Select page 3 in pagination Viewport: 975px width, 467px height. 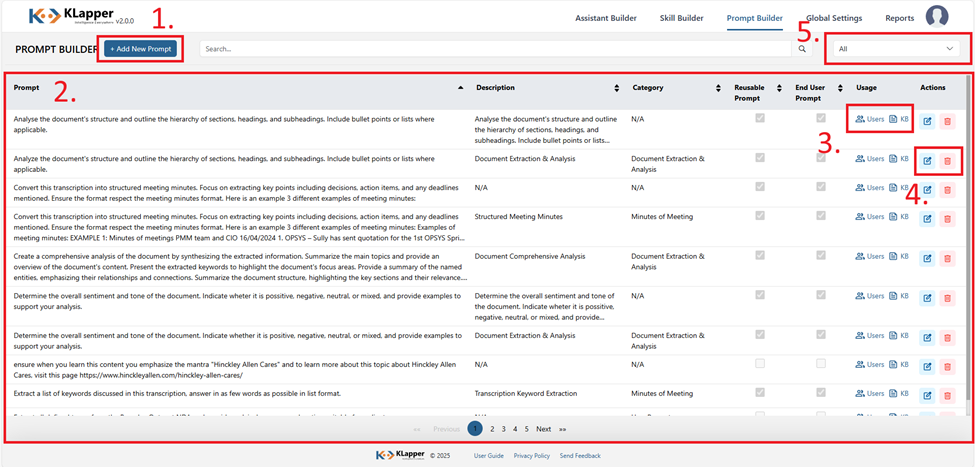pos(504,429)
